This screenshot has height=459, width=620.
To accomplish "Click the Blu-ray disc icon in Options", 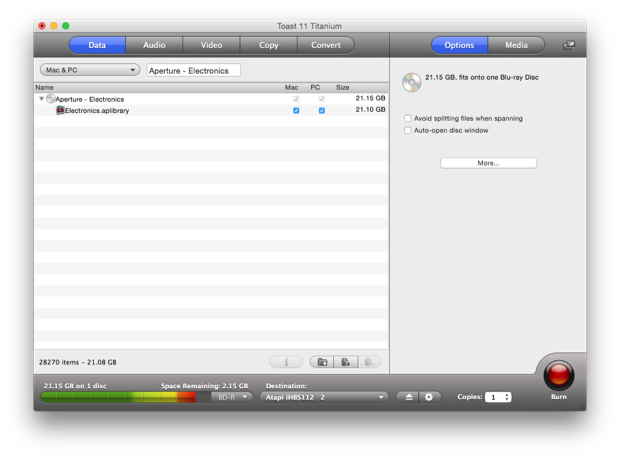I will click(412, 82).
